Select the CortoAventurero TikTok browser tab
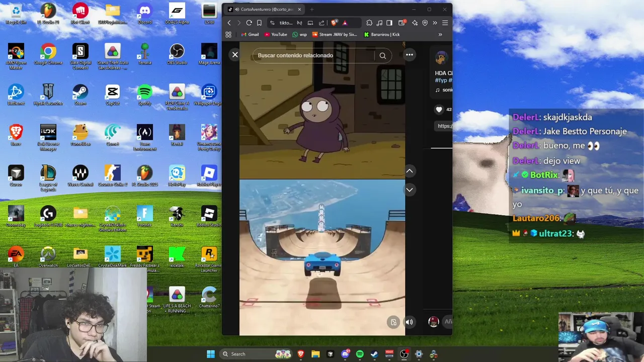 pos(264,9)
